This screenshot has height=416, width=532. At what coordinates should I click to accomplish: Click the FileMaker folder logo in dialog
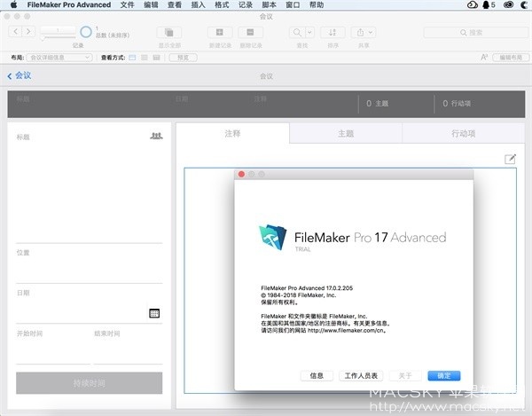[273, 237]
